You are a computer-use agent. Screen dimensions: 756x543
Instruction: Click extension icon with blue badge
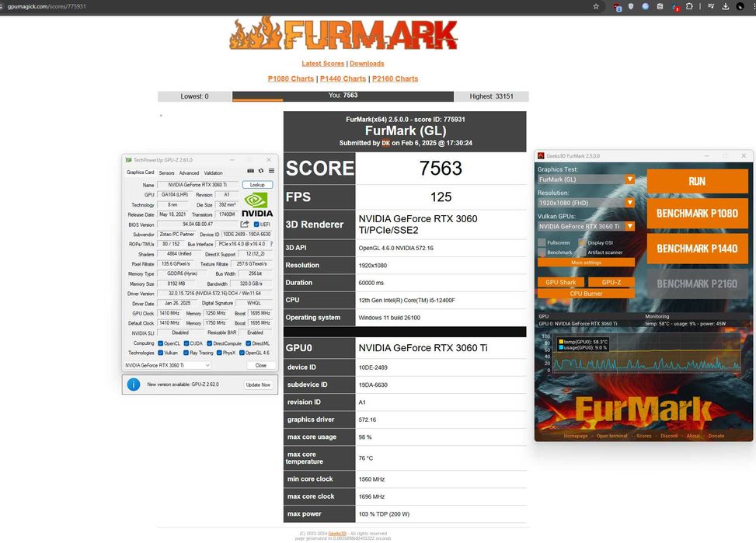[617, 7]
